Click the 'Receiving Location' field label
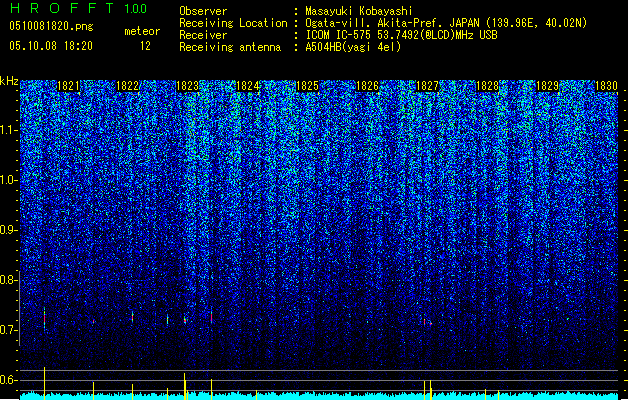Image resolution: width=629 pixels, height=400 pixels. tap(233, 23)
